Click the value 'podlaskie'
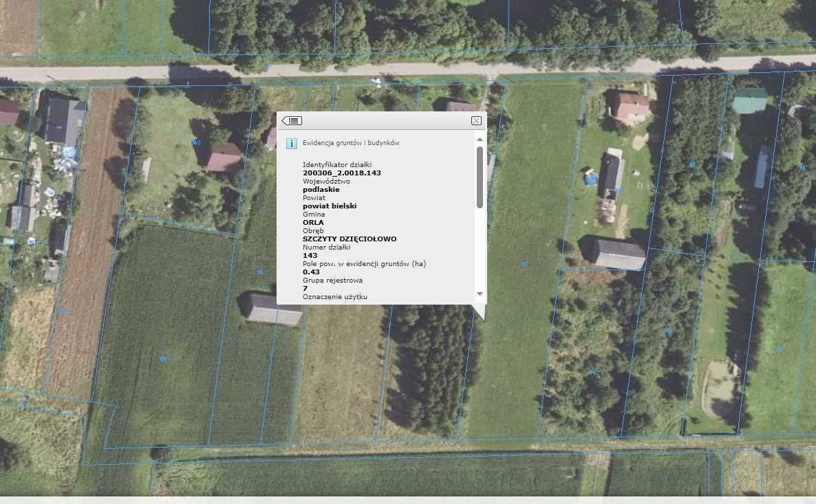The height and width of the screenshot is (504, 816). tap(321, 190)
